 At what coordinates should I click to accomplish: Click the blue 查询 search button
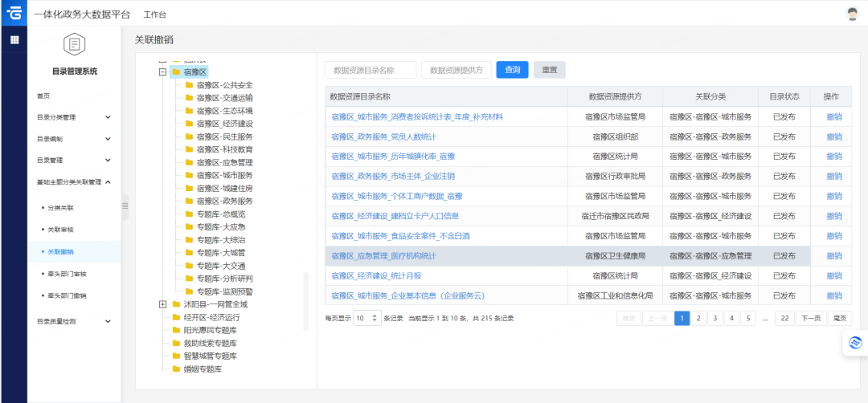(x=512, y=70)
